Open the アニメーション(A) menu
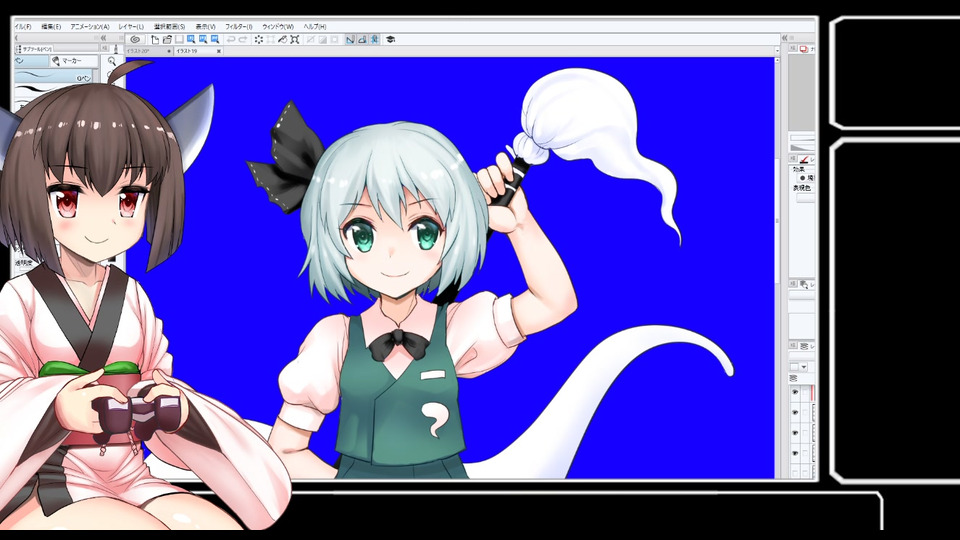The image size is (960, 540). tap(89, 27)
